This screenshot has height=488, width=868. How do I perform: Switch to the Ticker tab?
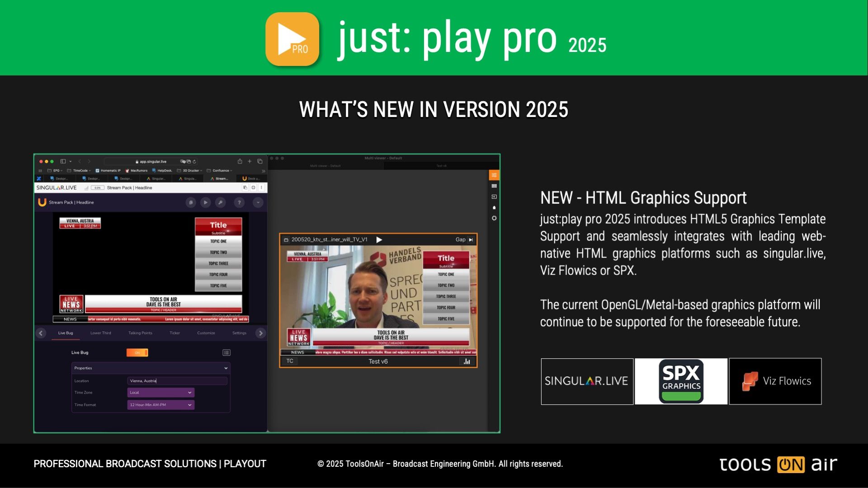(x=175, y=333)
